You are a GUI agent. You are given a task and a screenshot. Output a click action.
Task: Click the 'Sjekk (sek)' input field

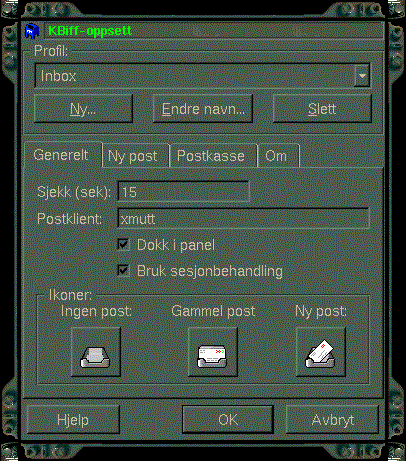pos(183,192)
